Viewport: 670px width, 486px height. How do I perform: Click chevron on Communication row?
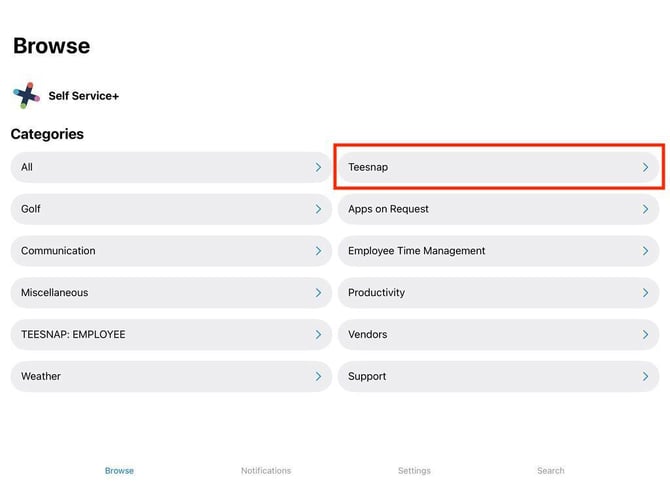coord(318,251)
